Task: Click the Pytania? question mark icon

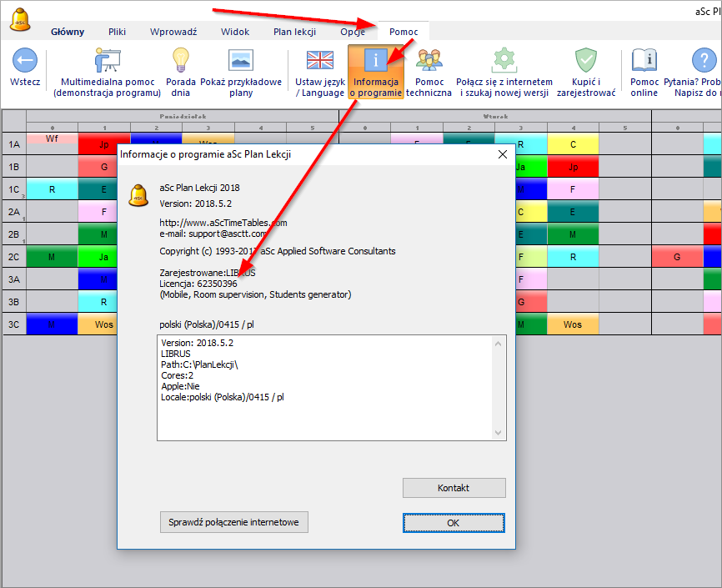Action: pos(704,60)
